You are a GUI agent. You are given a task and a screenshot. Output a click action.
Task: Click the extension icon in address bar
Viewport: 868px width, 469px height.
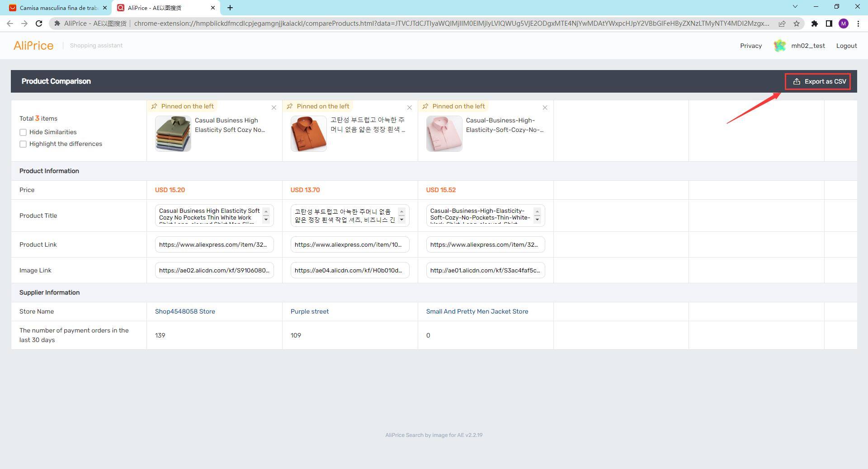(57, 23)
